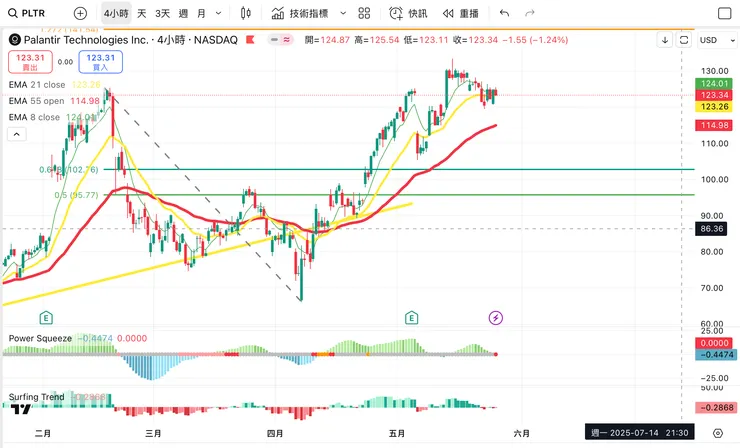740x448 pixels.
Task: Expand the indicators favorites dropdown arrow
Action: coord(343,13)
